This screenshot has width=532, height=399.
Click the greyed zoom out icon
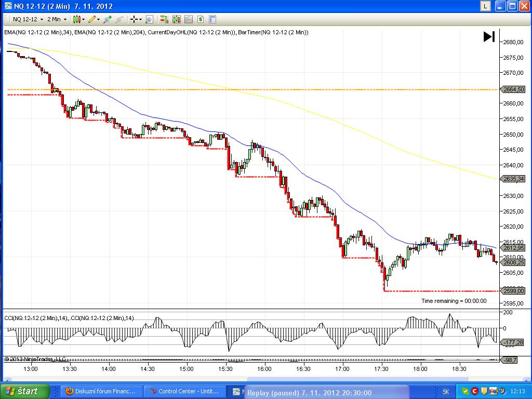[119, 19]
